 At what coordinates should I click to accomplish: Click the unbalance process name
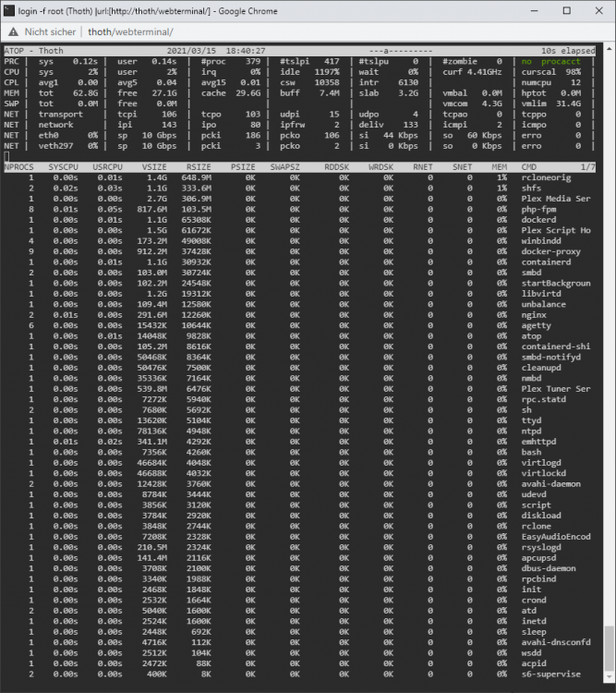pyautogui.click(x=544, y=304)
